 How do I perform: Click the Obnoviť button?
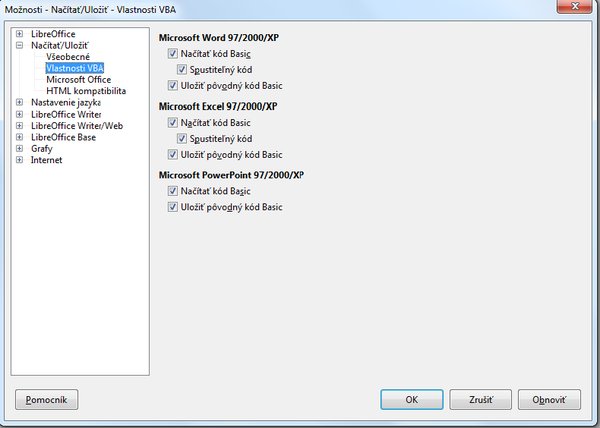click(x=549, y=400)
